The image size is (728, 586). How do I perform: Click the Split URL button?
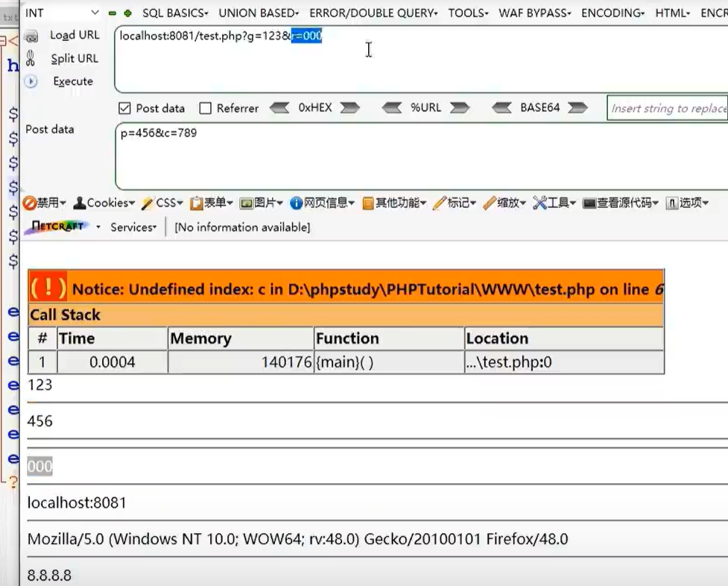pyautogui.click(x=62, y=59)
